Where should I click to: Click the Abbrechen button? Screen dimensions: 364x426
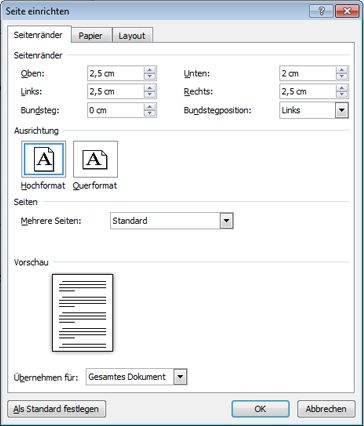click(x=326, y=409)
